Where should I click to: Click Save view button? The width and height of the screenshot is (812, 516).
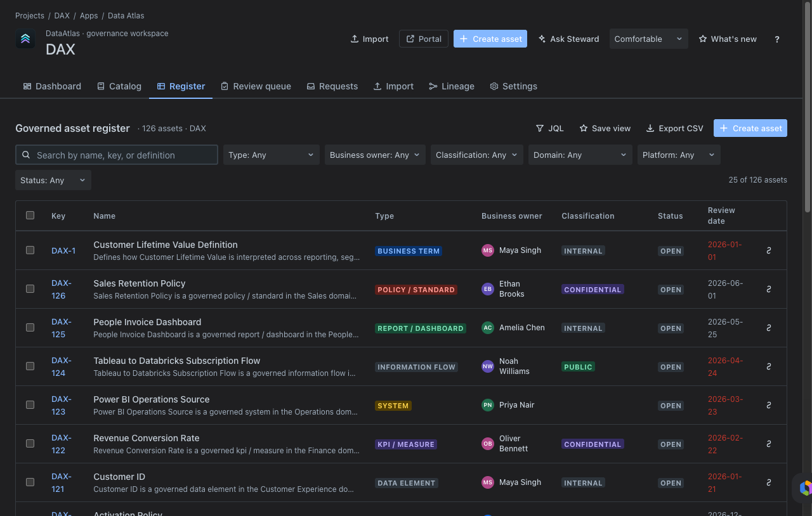(605, 128)
